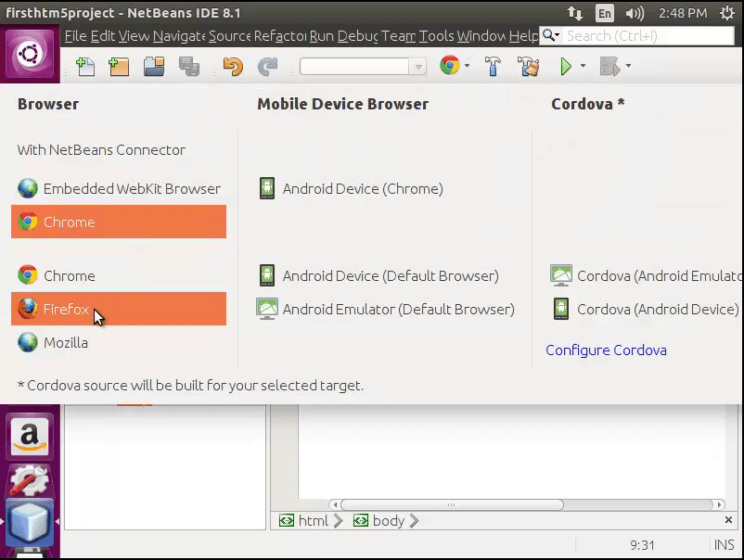Screen dimensions: 744x560
Task: Choose Android Device (Chrome)
Action: [351, 189]
